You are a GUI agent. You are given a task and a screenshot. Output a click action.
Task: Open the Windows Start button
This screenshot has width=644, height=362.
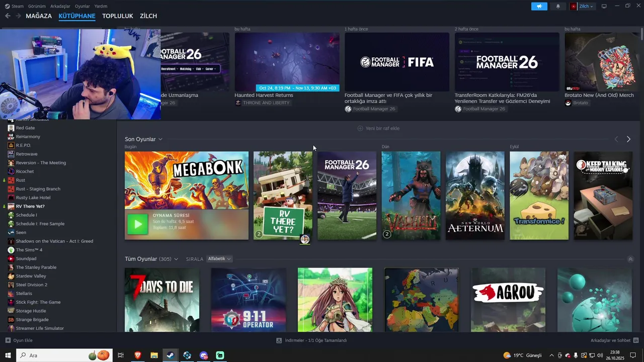[x=8, y=355]
